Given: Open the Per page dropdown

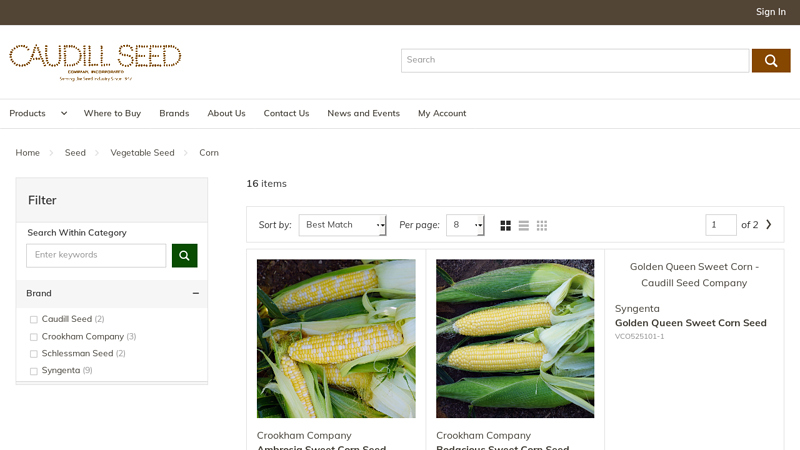Looking at the screenshot, I should (x=465, y=225).
